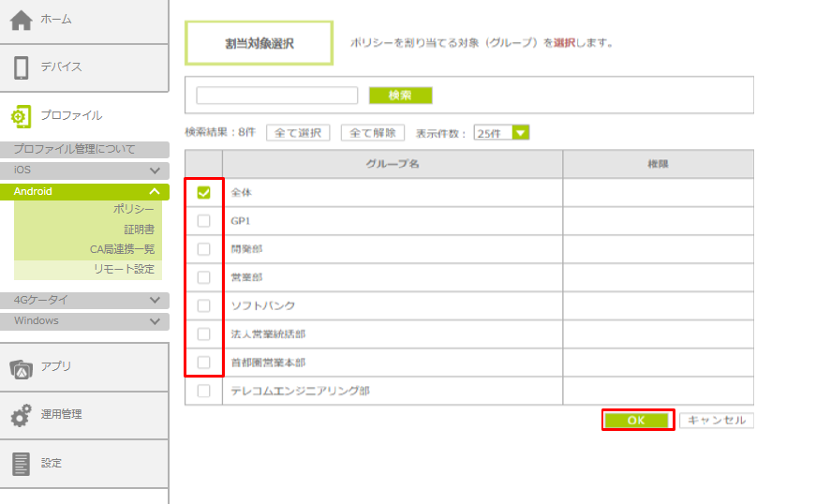Tick the ソフトバンク group checkbox
Image resolution: width=816 pixels, height=504 pixels.
(203, 305)
